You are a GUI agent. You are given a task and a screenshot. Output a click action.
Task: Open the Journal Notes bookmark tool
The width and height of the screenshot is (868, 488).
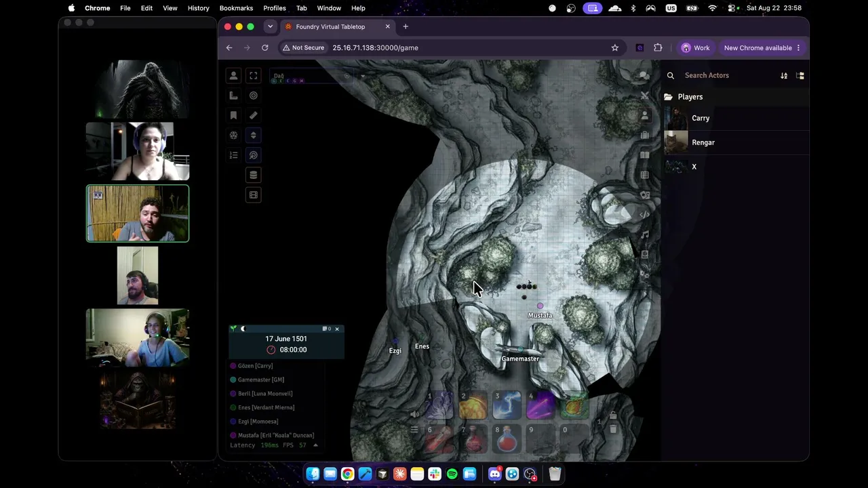point(233,115)
